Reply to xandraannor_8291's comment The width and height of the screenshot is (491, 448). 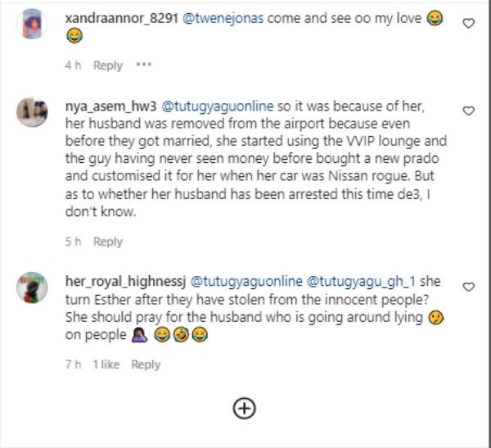pyautogui.click(x=108, y=66)
